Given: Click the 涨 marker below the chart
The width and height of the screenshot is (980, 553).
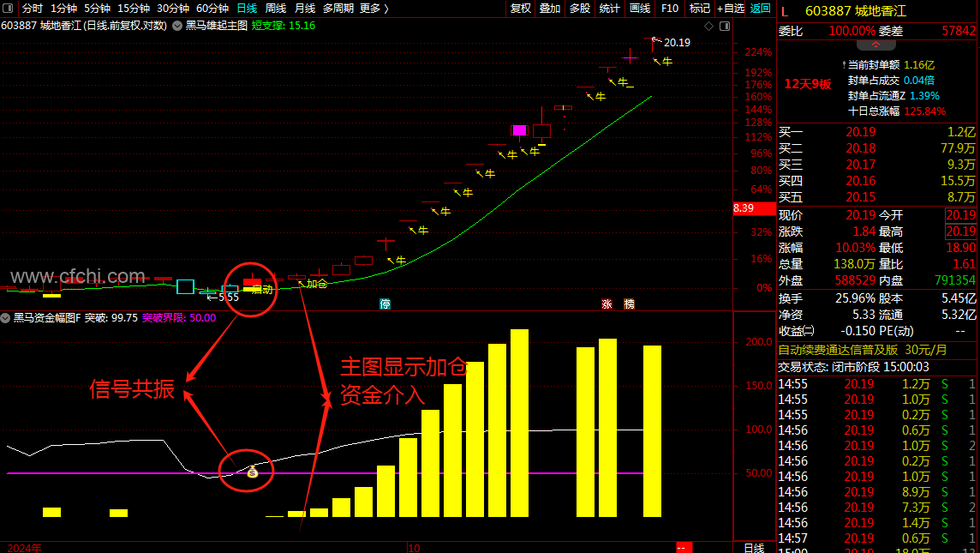Looking at the screenshot, I should coord(607,304).
